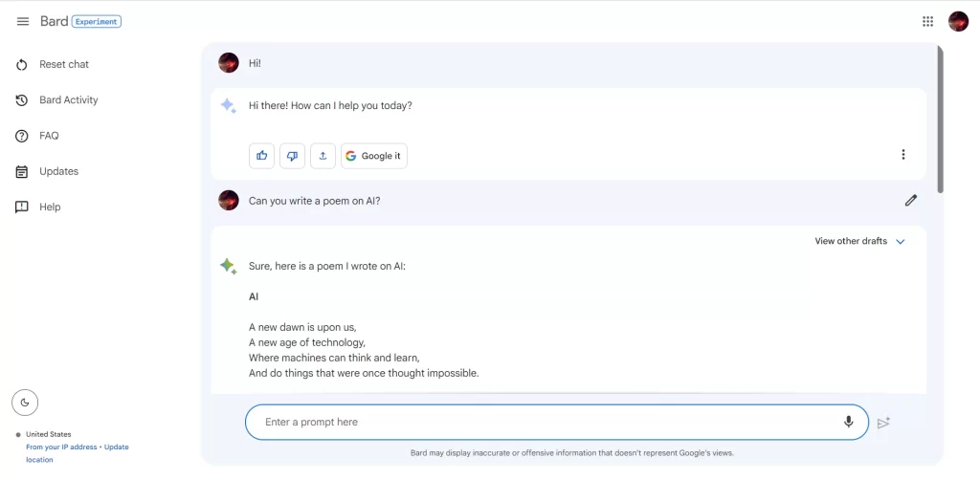Click the Bard disclaimer text below prompt
The height and width of the screenshot is (480, 980).
point(572,453)
